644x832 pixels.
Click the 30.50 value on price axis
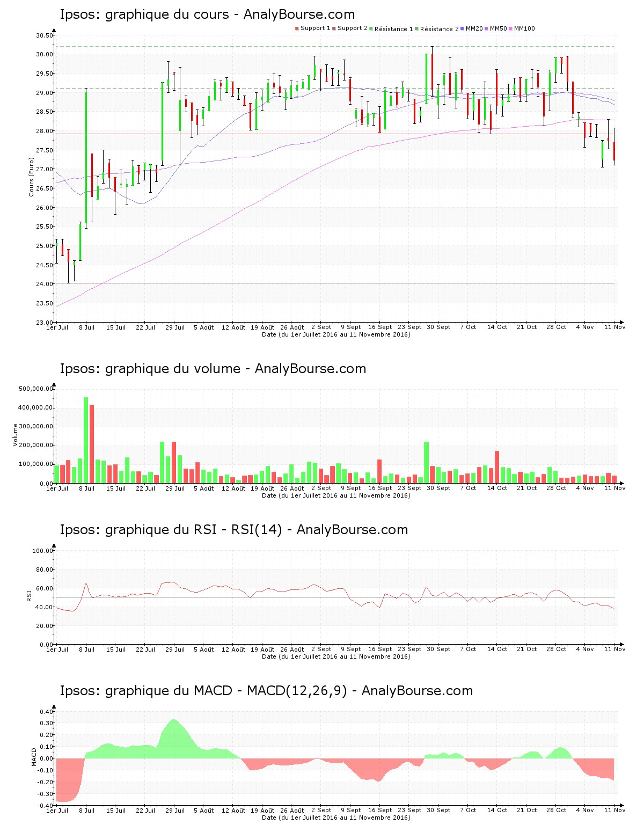45,35
